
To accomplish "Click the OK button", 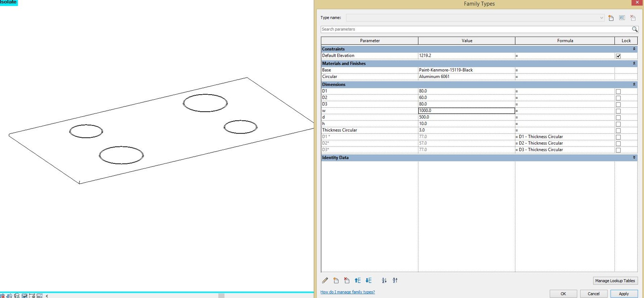I will pos(563,294).
